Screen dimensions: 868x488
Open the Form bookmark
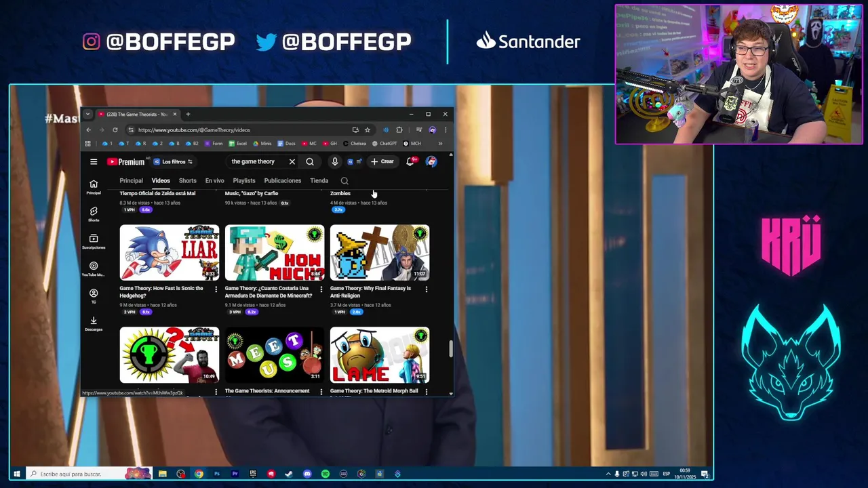[x=213, y=144]
